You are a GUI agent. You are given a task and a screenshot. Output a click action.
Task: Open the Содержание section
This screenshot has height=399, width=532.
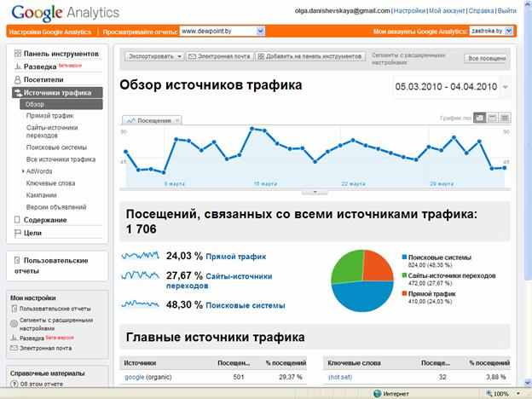click(45, 220)
